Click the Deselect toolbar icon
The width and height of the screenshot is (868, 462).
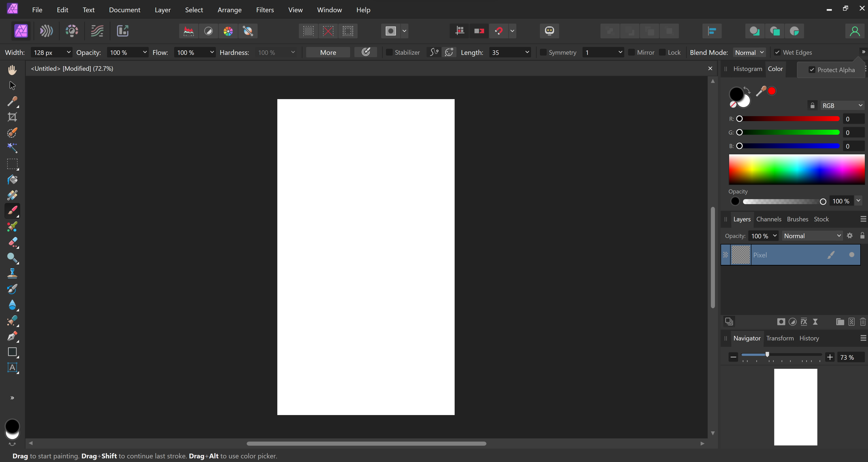pos(328,31)
